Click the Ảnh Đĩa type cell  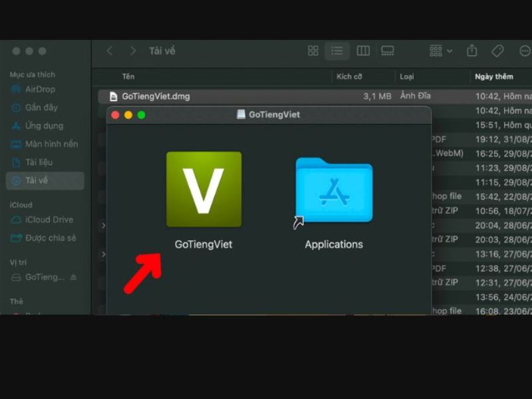pyautogui.click(x=415, y=96)
